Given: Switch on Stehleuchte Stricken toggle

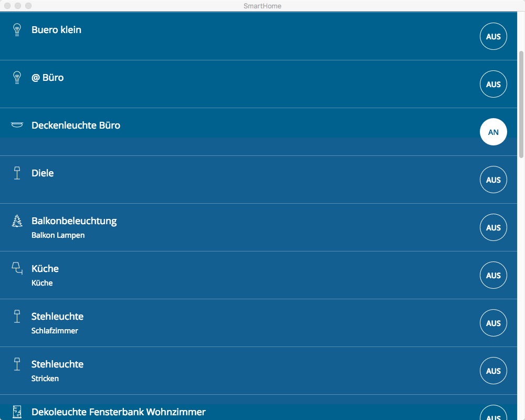Looking at the screenshot, I should coord(493,371).
